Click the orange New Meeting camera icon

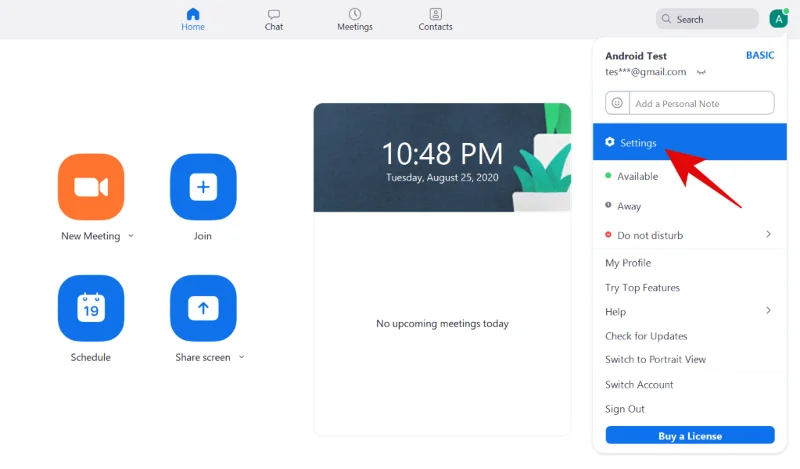[x=91, y=187]
